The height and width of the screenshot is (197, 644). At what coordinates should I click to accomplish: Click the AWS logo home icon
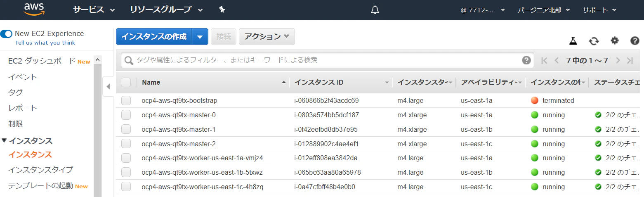point(34,9)
